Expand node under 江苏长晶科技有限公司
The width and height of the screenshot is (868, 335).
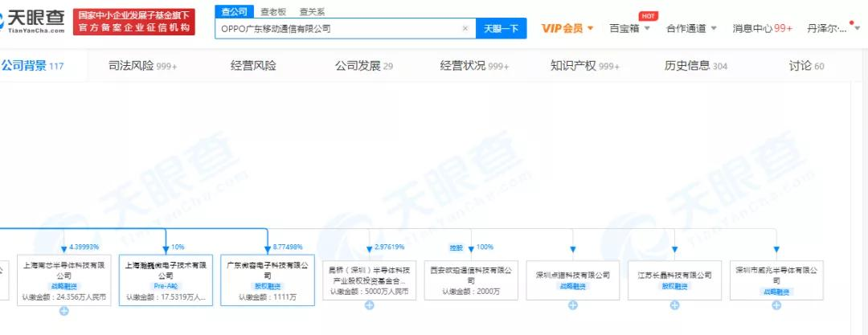[674, 305]
